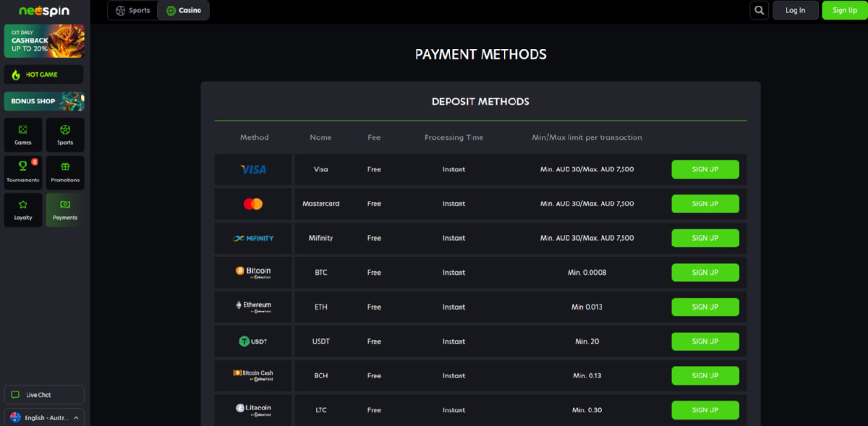Collapse the language chevron at bottom left
The image size is (868, 426).
point(75,417)
